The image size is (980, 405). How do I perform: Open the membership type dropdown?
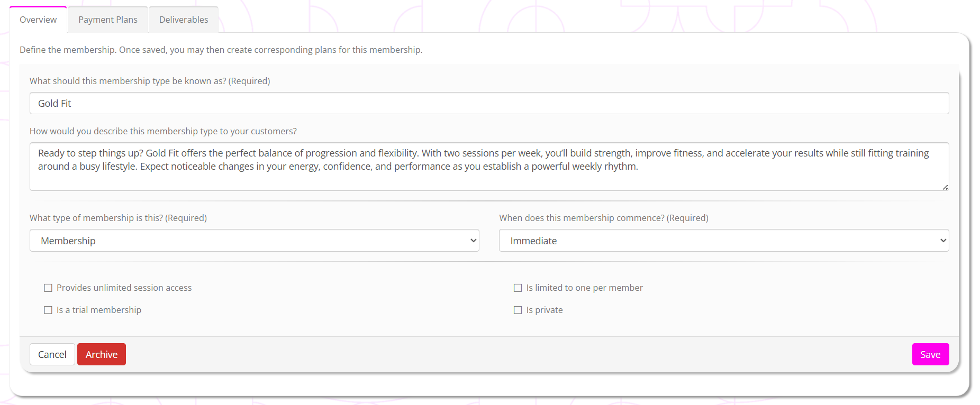coord(255,241)
